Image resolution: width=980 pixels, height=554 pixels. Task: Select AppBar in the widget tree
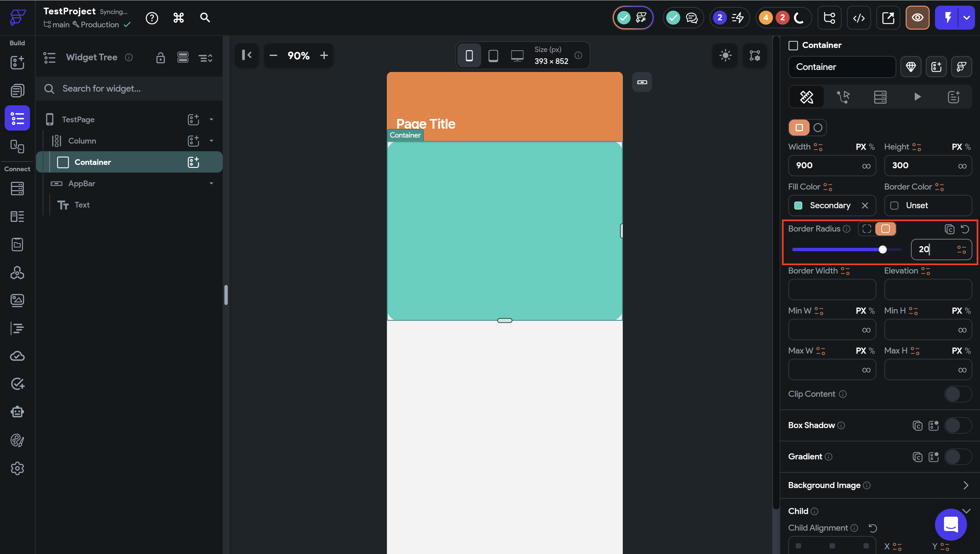point(82,184)
